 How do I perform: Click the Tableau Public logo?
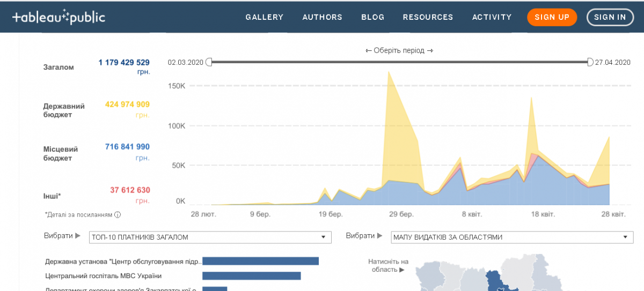(58, 17)
